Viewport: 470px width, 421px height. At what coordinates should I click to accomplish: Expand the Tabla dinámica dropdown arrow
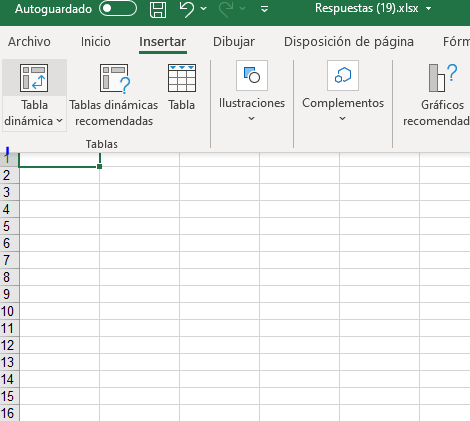coord(59,121)
